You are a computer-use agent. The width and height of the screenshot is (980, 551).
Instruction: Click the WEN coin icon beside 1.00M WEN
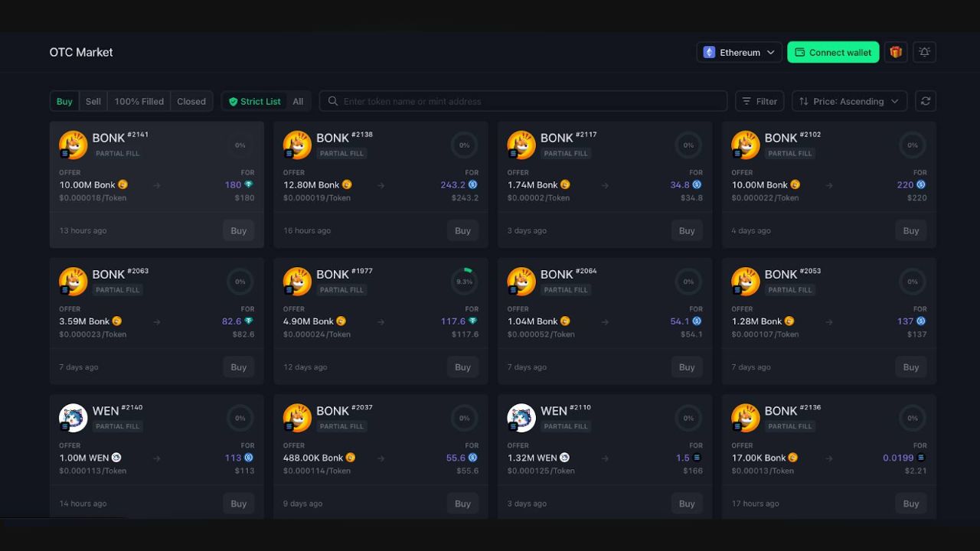click(x=116, y=458)
